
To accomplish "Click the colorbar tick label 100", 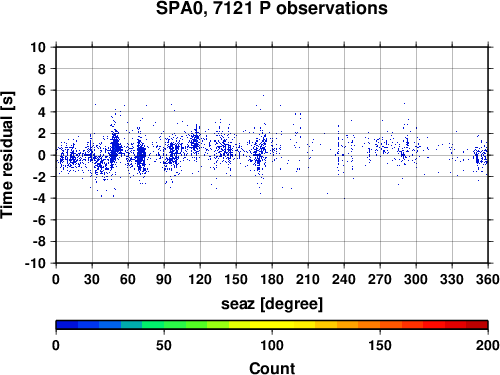I will point(272,345).
